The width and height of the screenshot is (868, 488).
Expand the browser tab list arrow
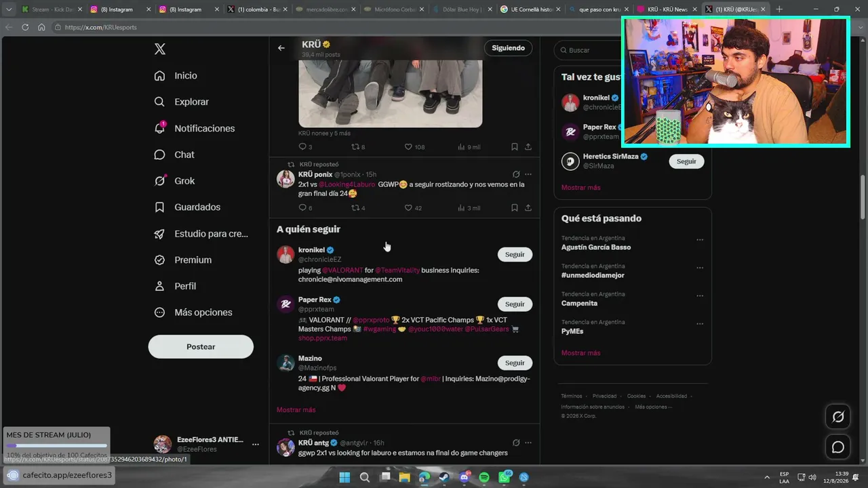tap(9, 9)
